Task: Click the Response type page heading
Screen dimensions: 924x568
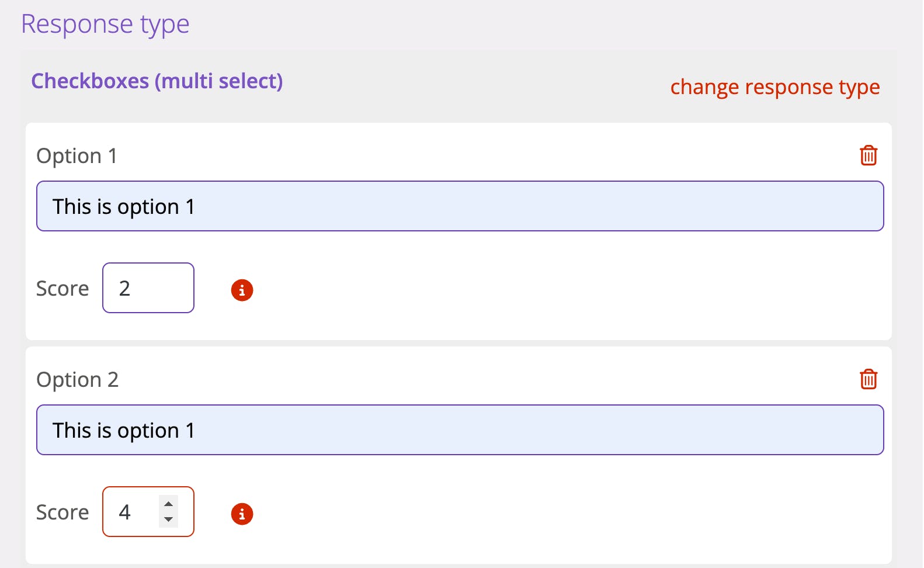Action: tap(105, 24)
